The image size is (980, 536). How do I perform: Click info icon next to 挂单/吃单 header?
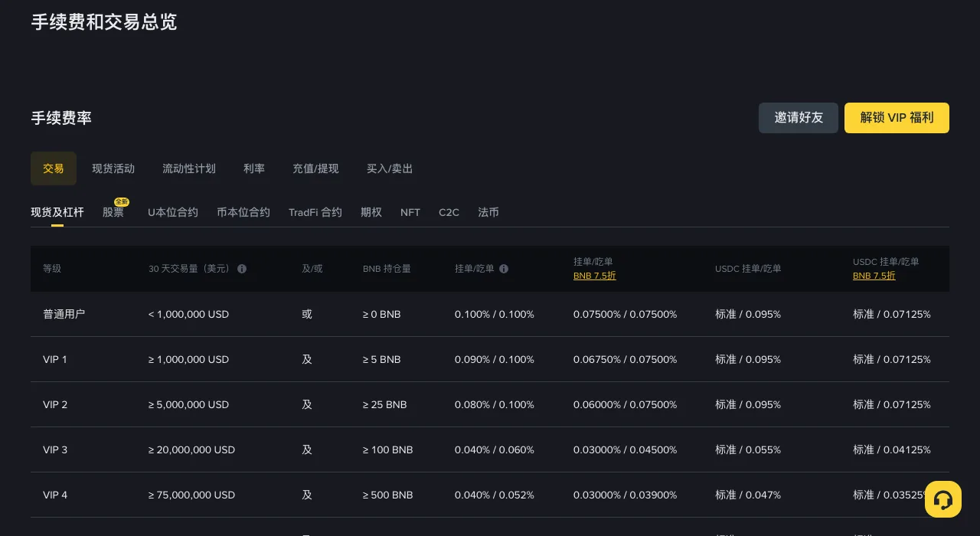click(504, 269)
